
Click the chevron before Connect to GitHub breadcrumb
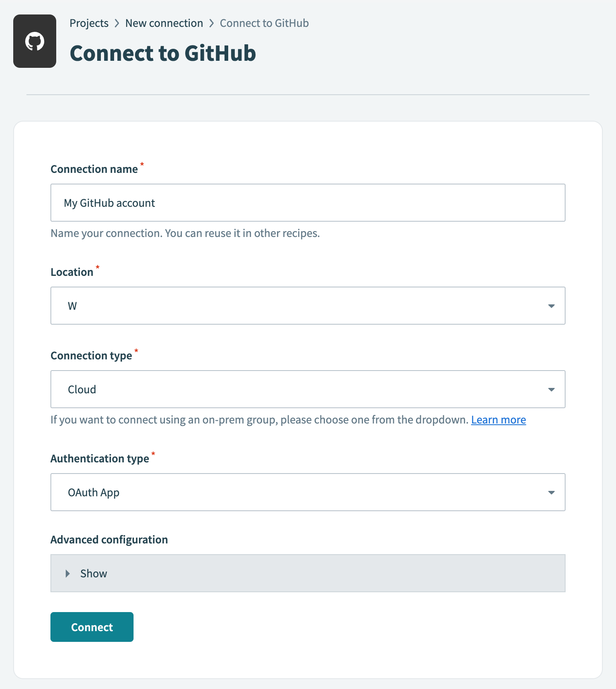coord(212,23)
